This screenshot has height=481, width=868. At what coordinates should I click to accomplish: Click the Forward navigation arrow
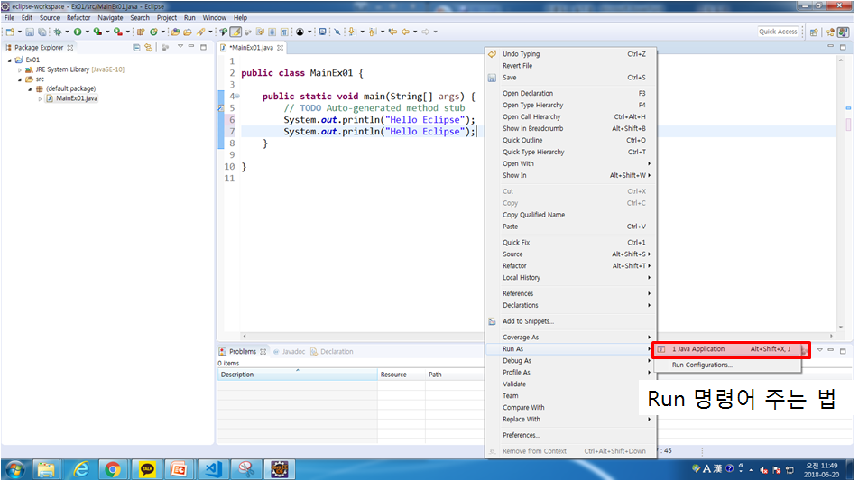tap(425, 32)
